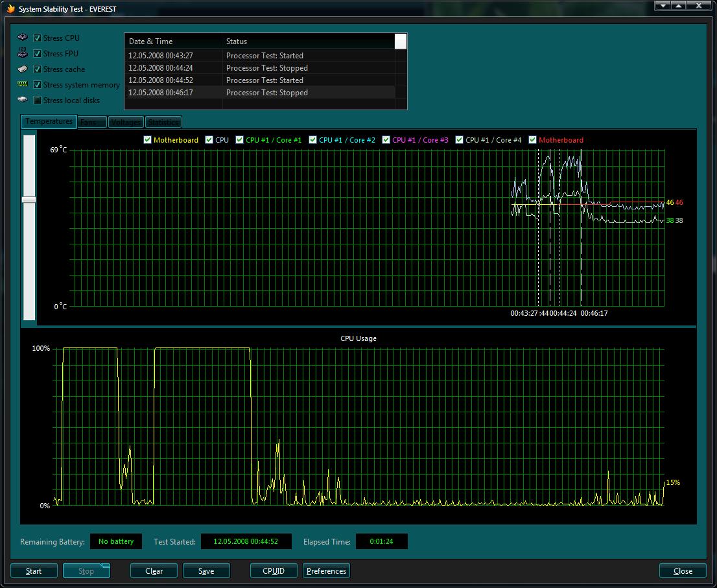Click the red 46 temperature readout
Screen dimensions: 717x588
click(679, 202)
